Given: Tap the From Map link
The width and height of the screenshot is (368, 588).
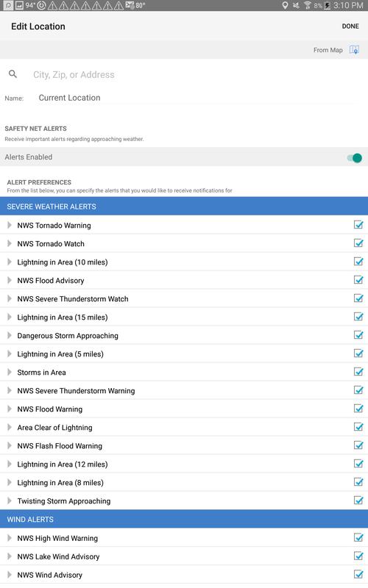Looking at the screenshot, I should [328, 50].
